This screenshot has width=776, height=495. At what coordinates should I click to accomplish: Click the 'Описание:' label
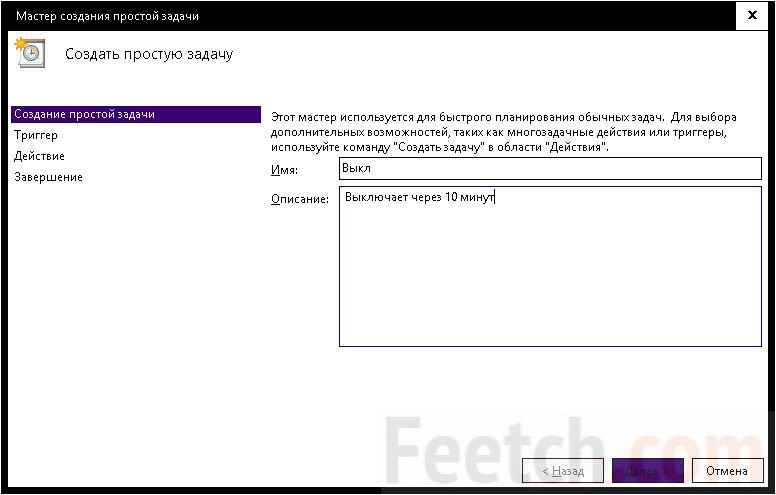point(300,199)
